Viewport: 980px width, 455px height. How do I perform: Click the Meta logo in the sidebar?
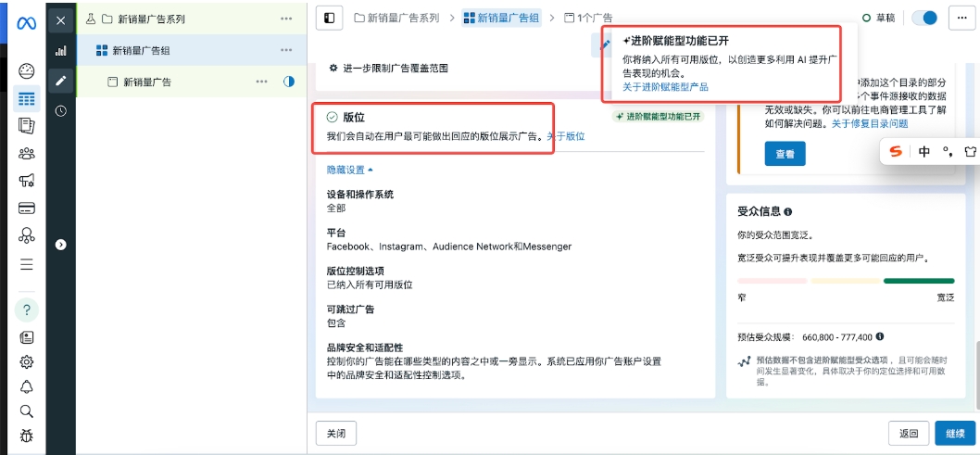coord(26,23)
